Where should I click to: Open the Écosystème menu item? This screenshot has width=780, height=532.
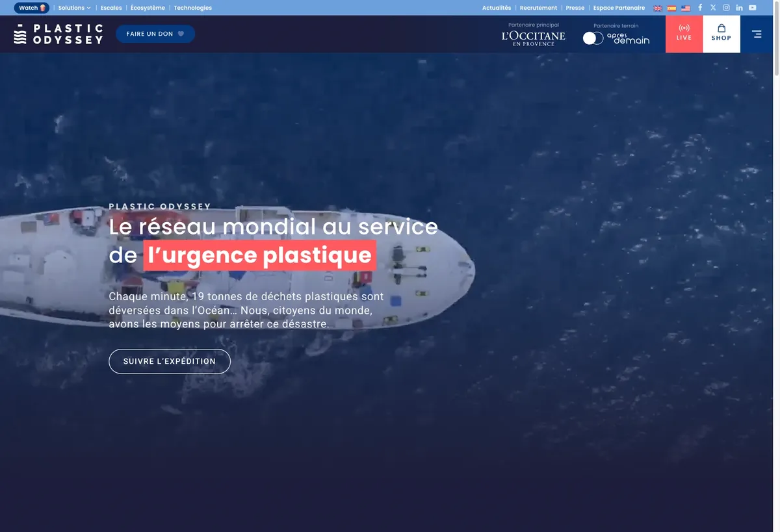148,8
